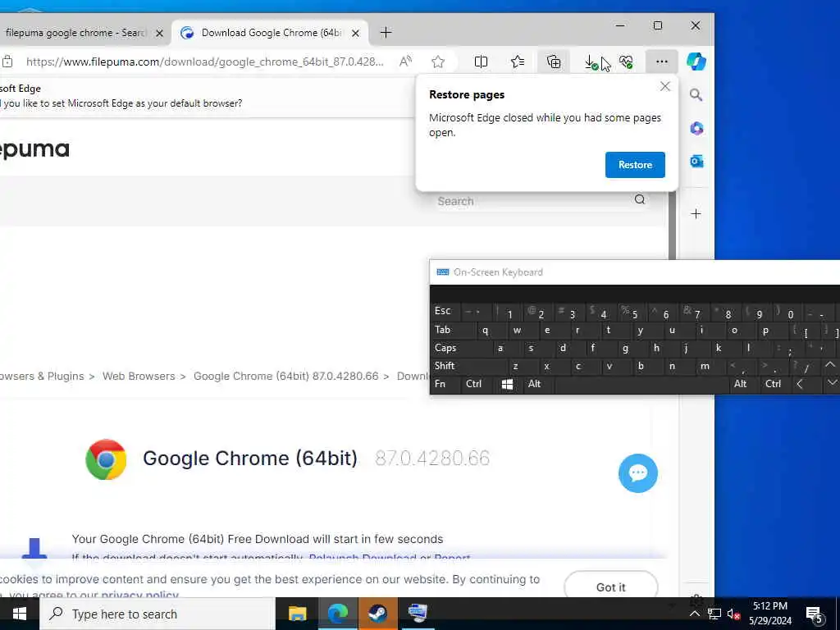Click the Microsoft Edge taskbar icon
Screen dimensions: 840x630
point(337,614)
